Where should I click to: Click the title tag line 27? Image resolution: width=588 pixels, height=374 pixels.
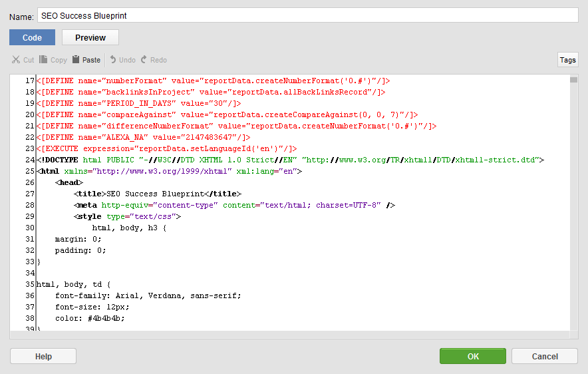click(x=158, y=194)
